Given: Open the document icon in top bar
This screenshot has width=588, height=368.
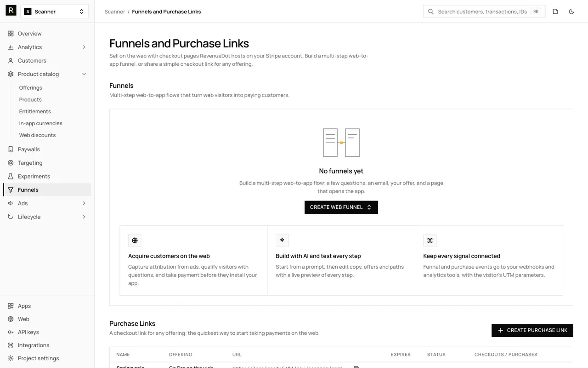Looking at the screenshot, I should (x=555, y=11).
